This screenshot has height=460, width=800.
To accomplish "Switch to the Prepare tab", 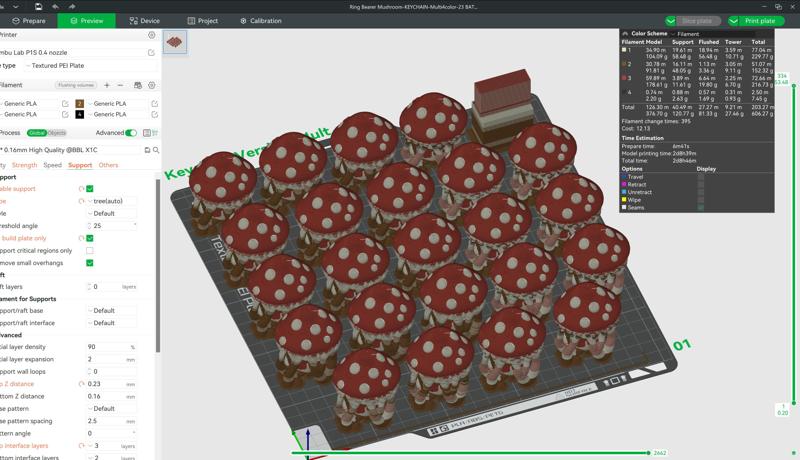I will [x=29, y=21].
